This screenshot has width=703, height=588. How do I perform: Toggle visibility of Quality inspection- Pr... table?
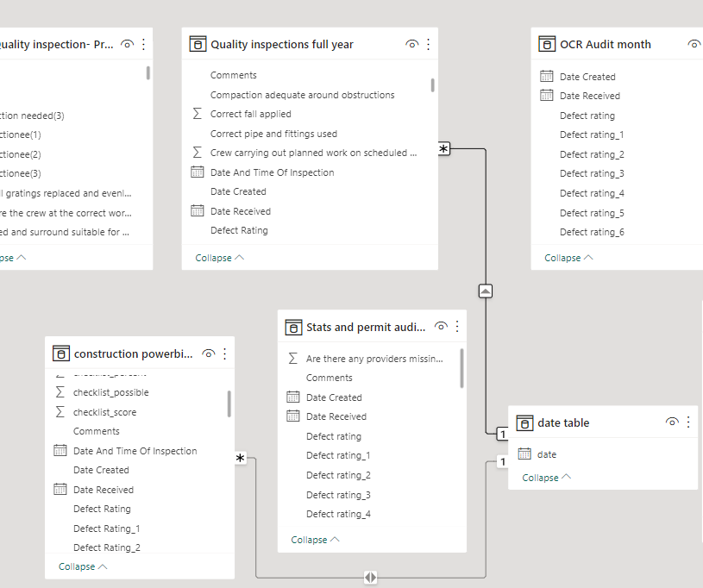coord(128,44)
